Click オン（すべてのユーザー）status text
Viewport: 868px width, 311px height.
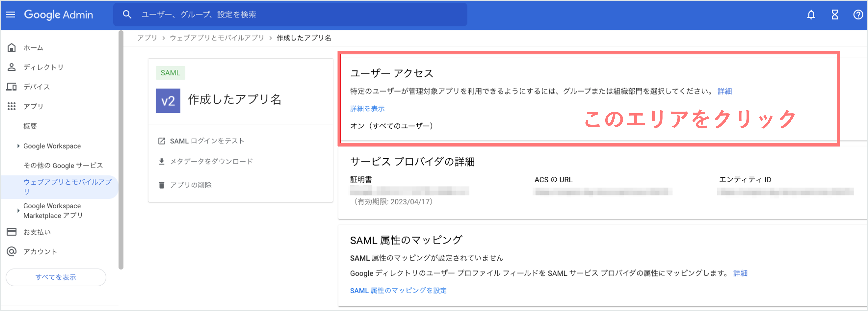(391, 126)
